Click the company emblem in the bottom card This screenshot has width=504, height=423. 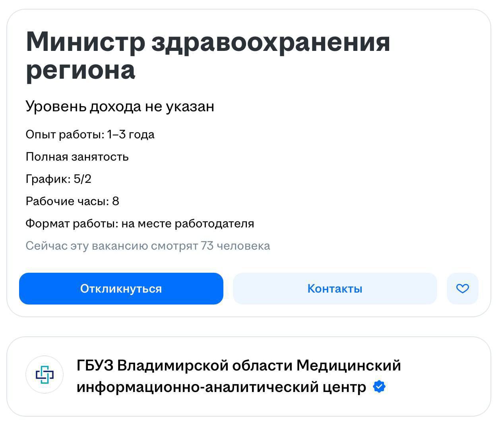(x=45, y=374)
